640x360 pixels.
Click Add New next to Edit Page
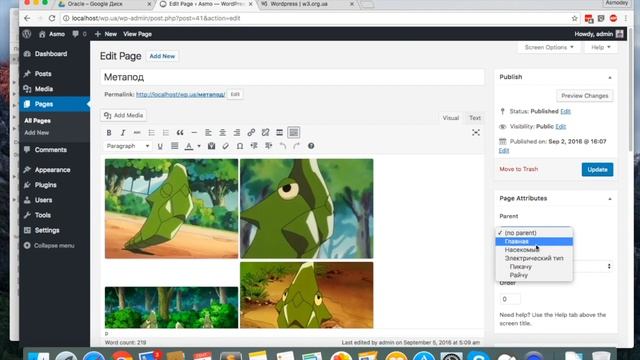[x=162, y=56]
